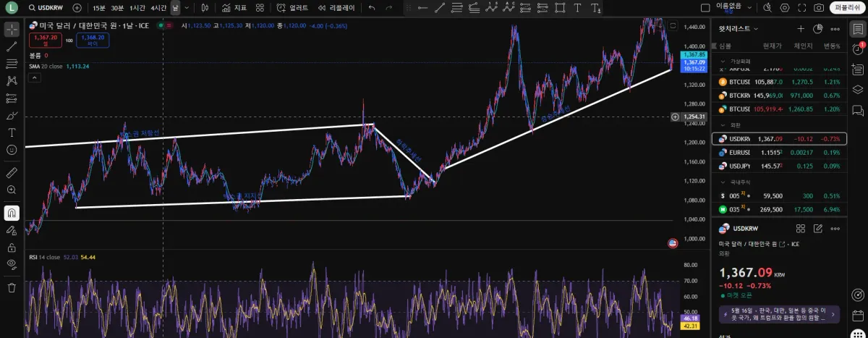
Task: Expand the 왓치리스트 watchlist dropdown
Action: (x=738, y=29)
